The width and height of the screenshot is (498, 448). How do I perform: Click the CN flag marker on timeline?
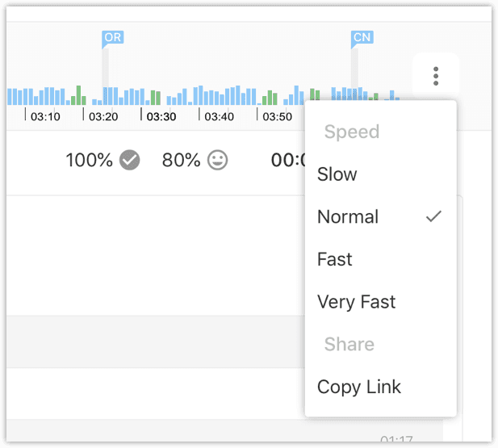(x=362, y=37)
